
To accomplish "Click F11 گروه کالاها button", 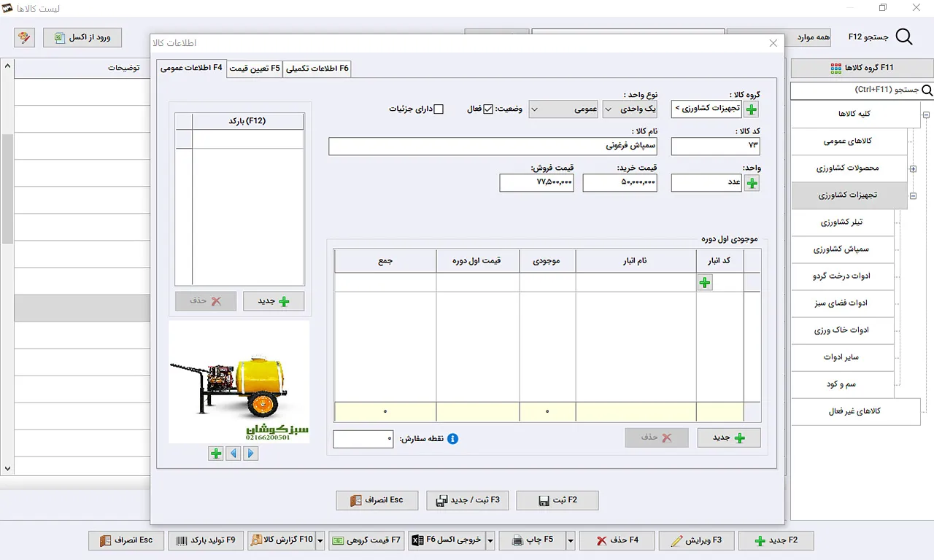I will (862, 68).
